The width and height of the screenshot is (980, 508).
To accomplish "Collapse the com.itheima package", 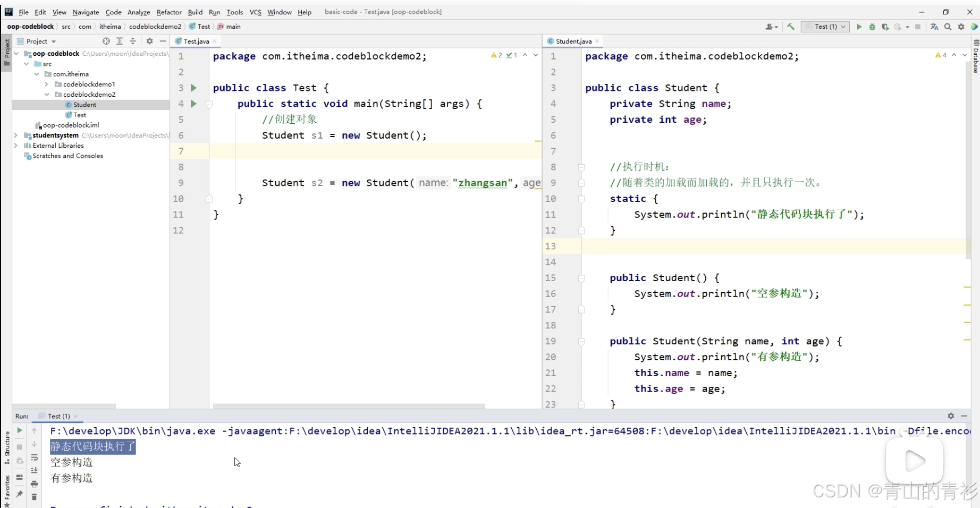I will [x=37, y=74].
